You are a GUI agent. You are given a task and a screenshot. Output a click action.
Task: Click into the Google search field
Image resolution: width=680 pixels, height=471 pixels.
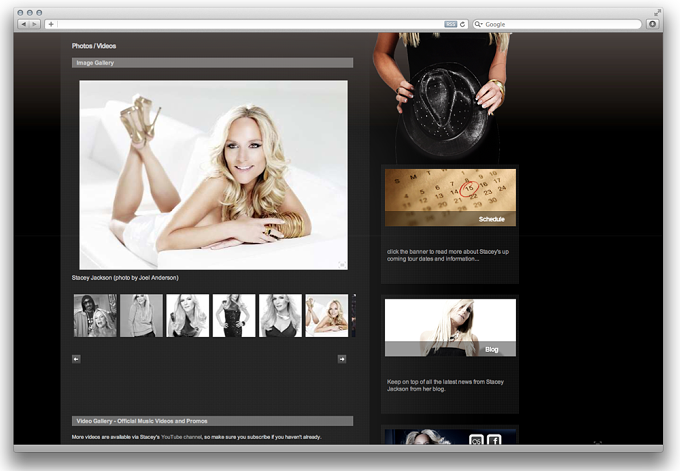(557, 24)
